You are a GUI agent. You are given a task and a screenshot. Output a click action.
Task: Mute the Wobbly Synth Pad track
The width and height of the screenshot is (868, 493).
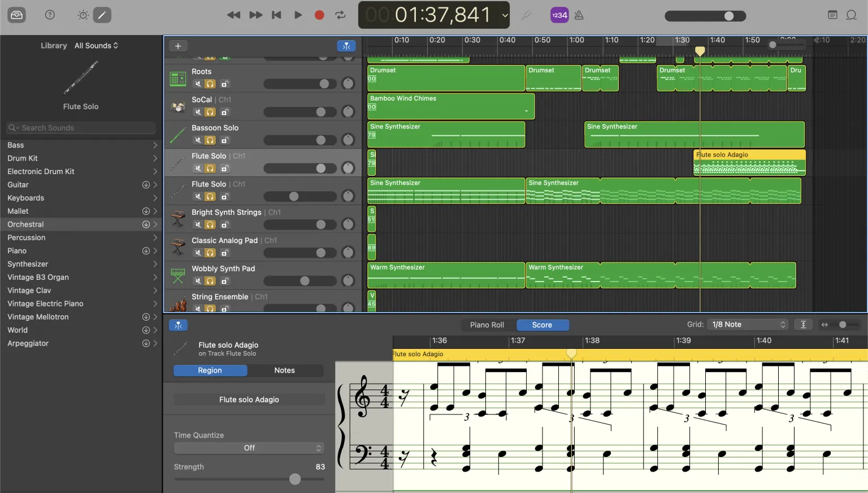198,281
